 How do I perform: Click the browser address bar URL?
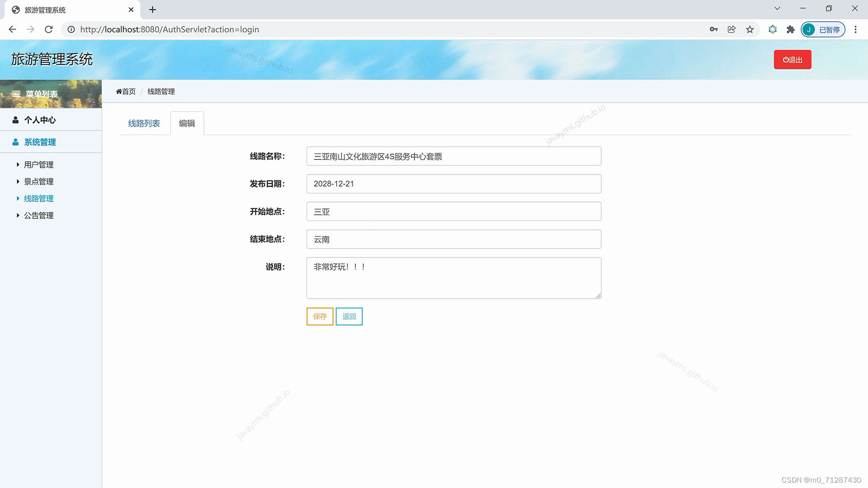[170, 29]
